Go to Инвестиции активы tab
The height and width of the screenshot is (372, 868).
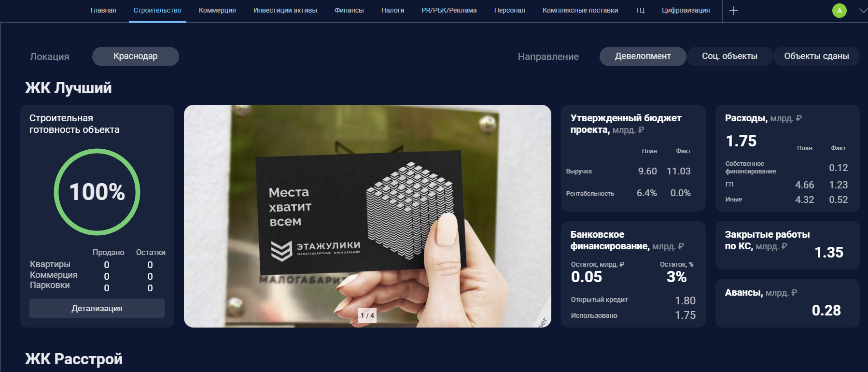click(x=285, y=11)
